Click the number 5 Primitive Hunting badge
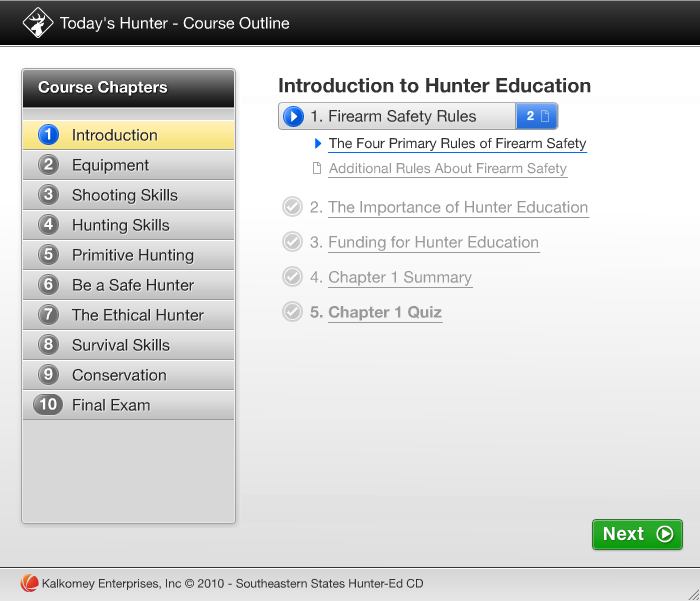This screenshot has width=700, height=601. pos(48,255)
